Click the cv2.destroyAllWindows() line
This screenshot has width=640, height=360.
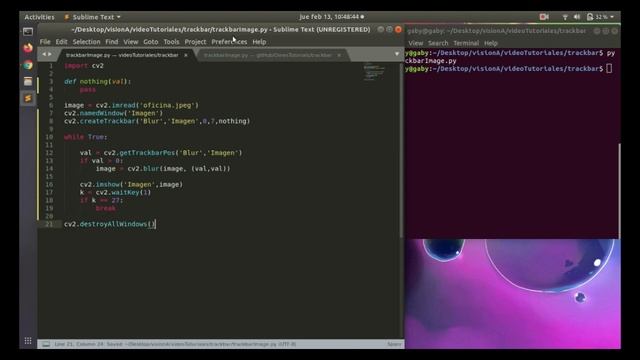(109, 224)
